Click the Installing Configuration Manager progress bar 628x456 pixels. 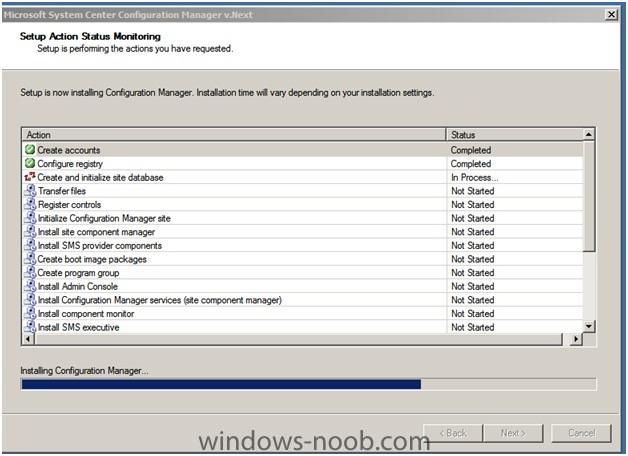(x=308, y=384)
